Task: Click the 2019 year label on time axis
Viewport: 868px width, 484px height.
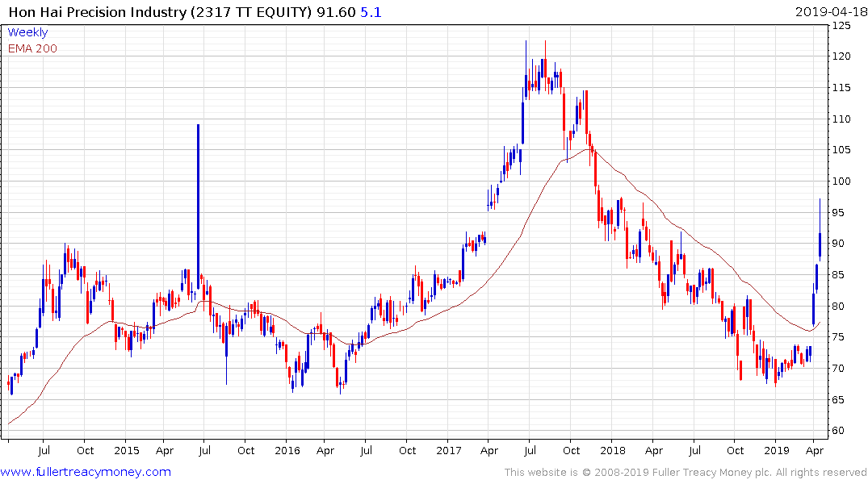Action: (776, 450)
